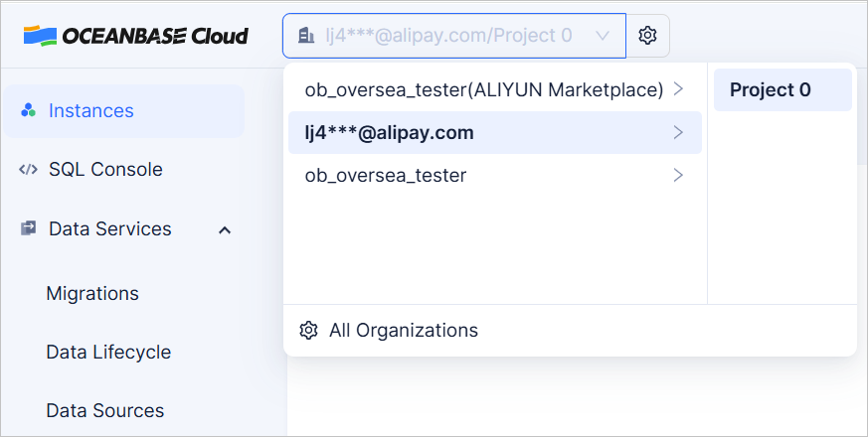
Task: Open SQL Console from the sidebar
Action: point(105,170)
